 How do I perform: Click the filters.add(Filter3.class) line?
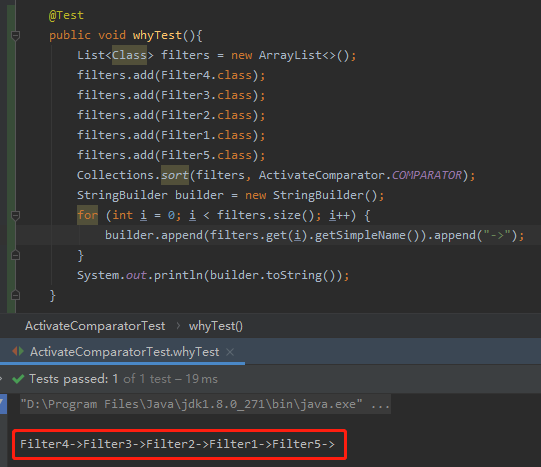point(171,95)
